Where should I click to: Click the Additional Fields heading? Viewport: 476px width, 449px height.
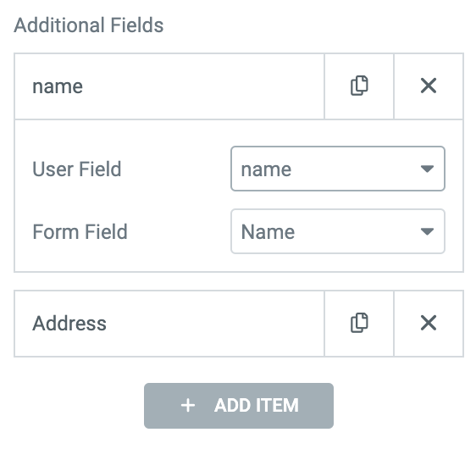(x=89, y=25)
